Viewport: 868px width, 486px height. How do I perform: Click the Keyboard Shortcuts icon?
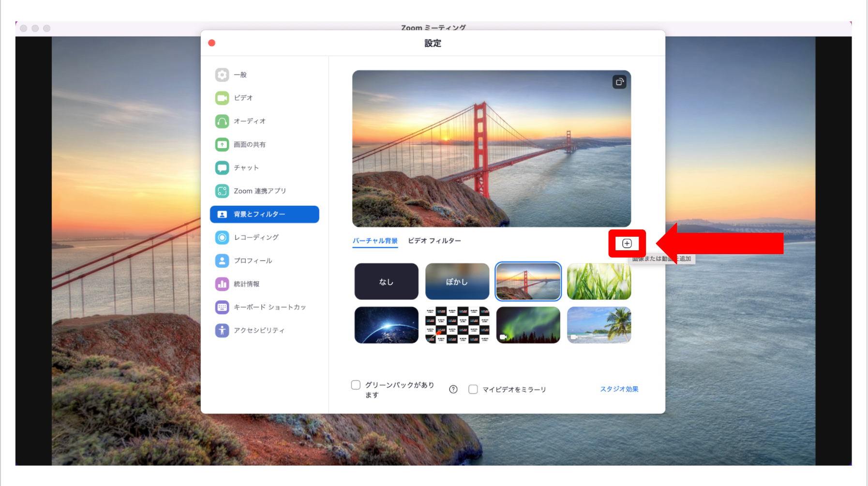222,307
